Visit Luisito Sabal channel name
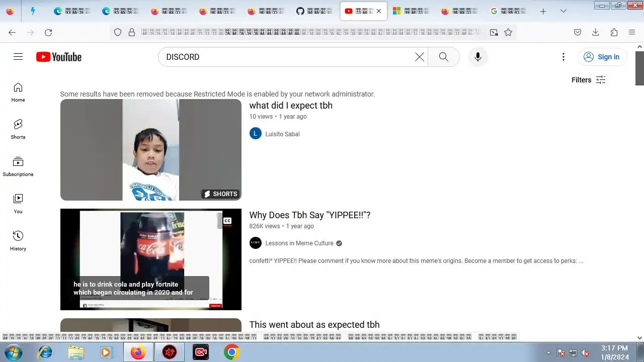644x362 pixels. pyautogui.click(x=282, y=134)
